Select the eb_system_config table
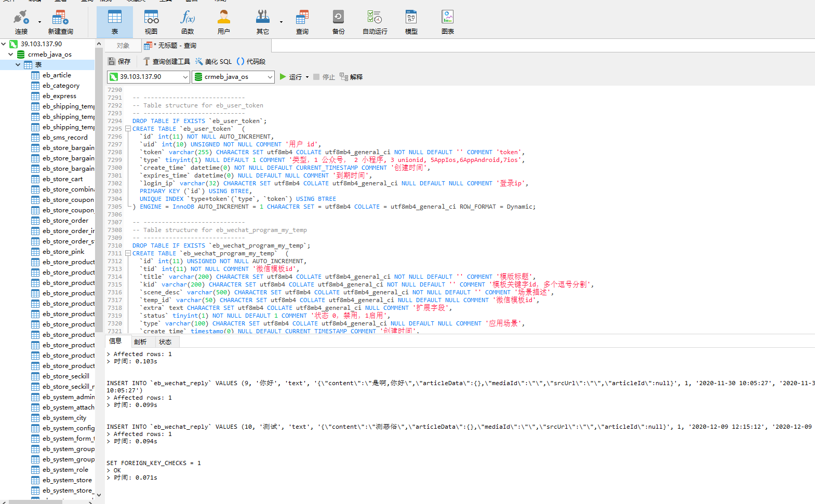815x504 pixels. point(69,428)
